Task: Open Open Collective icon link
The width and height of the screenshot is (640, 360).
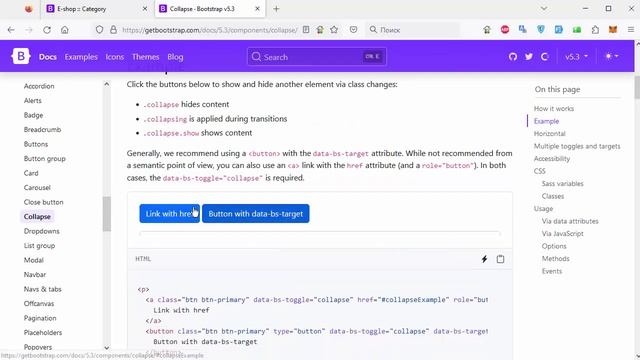Action: tap(544, 57)
